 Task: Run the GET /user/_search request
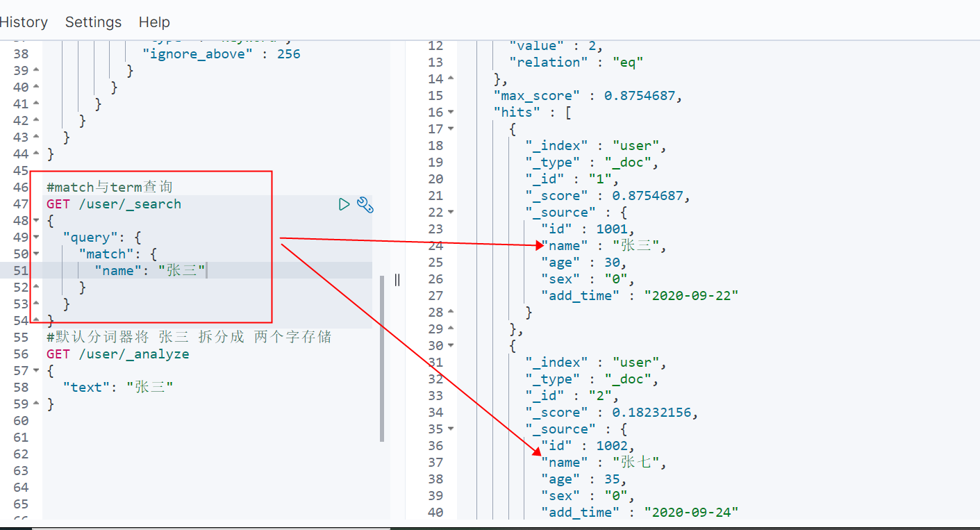click(x=344, y=204)
